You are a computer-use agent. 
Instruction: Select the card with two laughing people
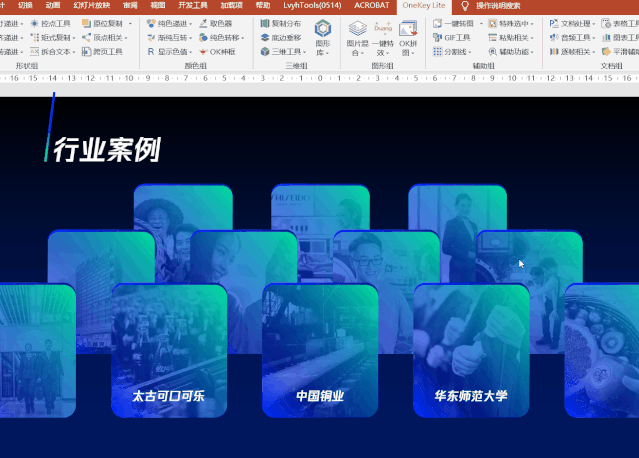[183, 207]
